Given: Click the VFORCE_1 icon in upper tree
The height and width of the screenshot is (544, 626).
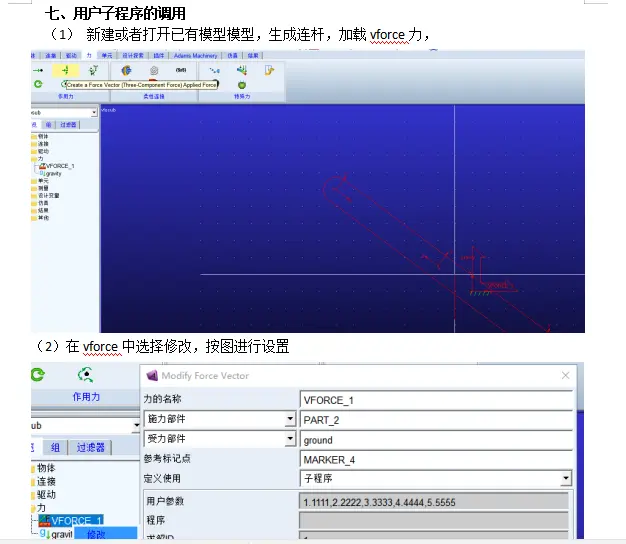Looking at the screenshot, I should click(42, 166).
